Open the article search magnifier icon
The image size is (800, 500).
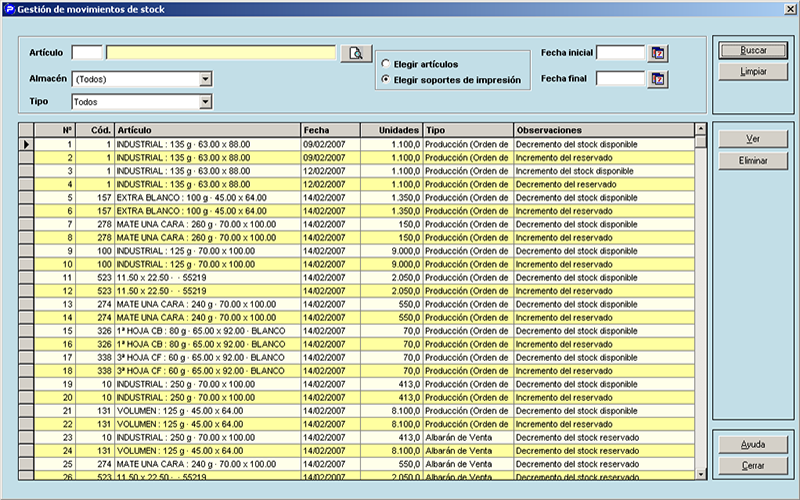[356, 53]
